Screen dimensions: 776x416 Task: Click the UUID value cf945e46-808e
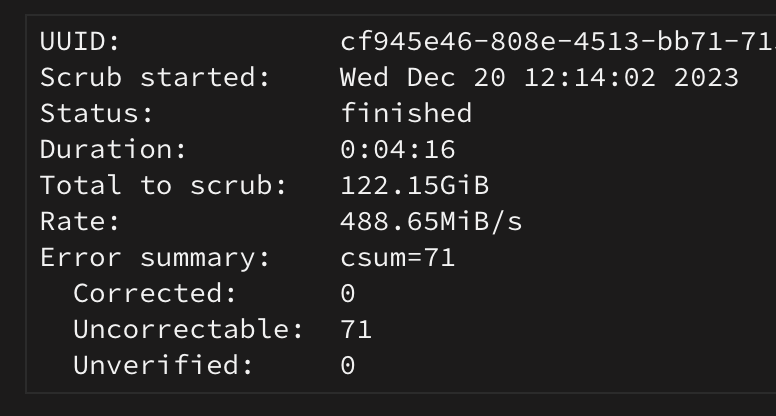click(x=558, y=42)
